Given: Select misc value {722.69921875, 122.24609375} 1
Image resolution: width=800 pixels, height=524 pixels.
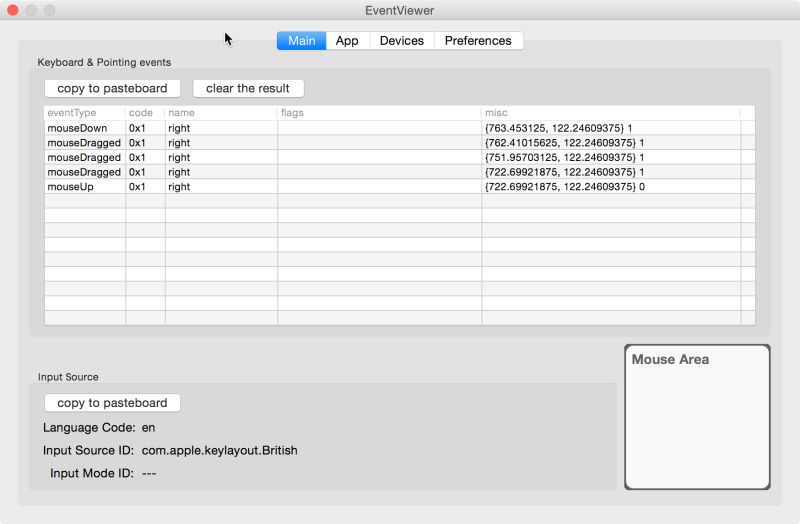Looking at the screenshot, I should 564,172.
